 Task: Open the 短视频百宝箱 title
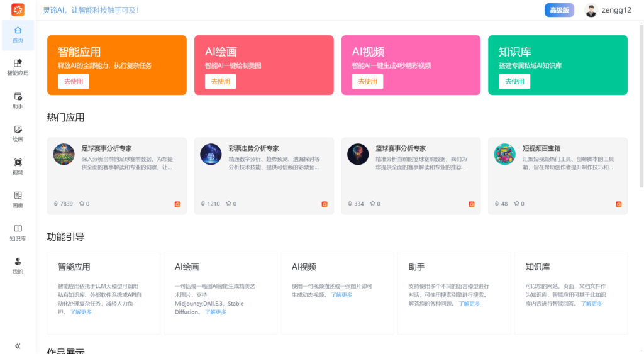click(x=541, y=148)
